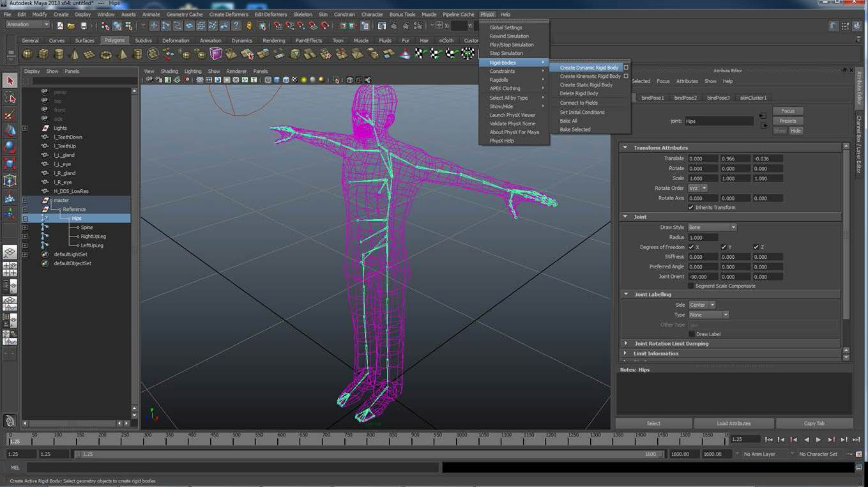The image size is (868, 487).
Task: Enable the Segment Scale Compensate checkbox
Action: pyautogui.click(x=690, y=286)
